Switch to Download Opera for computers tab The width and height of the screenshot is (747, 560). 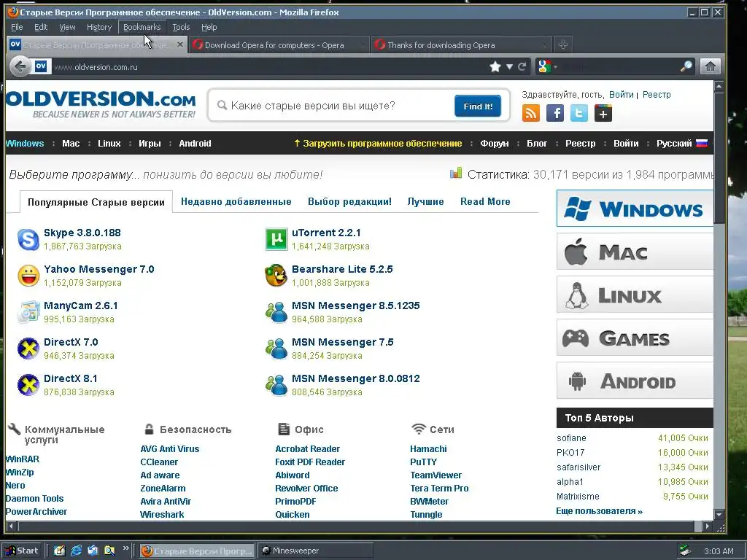(279, 44)
